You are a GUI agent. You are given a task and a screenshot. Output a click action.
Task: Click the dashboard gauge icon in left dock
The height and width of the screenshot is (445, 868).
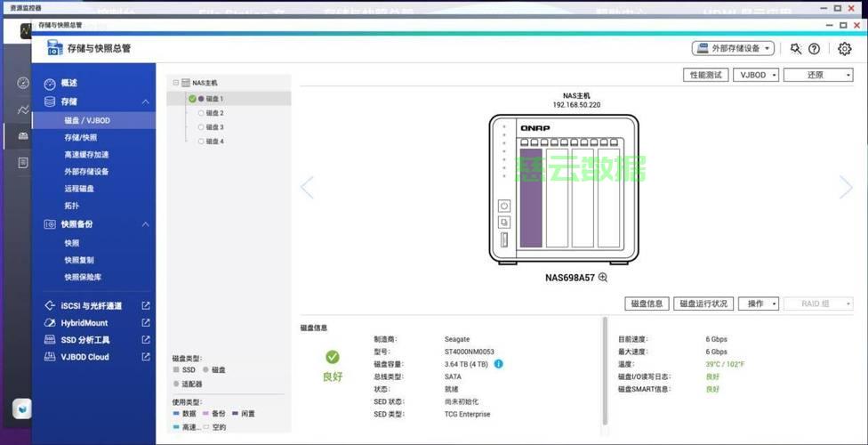(x=23, y=83)
